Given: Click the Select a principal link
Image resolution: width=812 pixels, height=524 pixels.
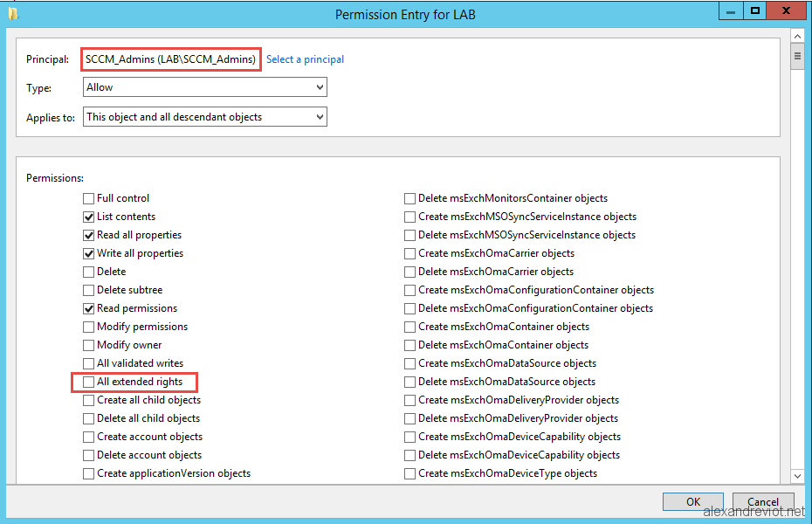Looking at the screenshot, I should [x=305, y=59].
